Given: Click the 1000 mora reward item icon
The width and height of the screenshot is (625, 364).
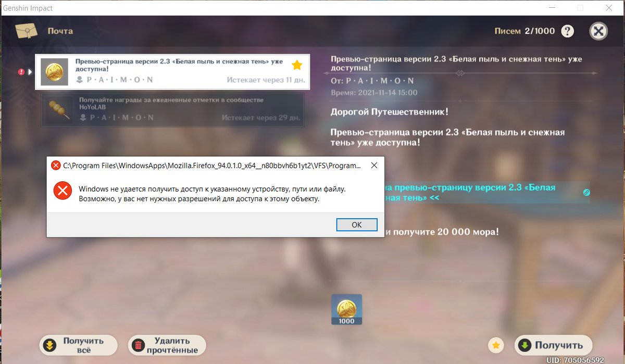Looking at the screenshot, I should coord(346,309).
